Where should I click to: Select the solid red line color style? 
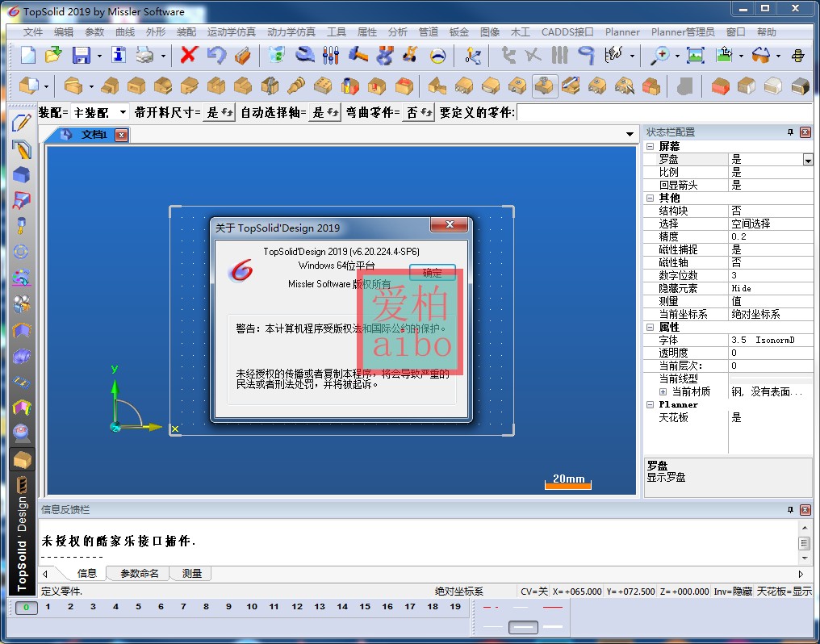click(552, 608)
